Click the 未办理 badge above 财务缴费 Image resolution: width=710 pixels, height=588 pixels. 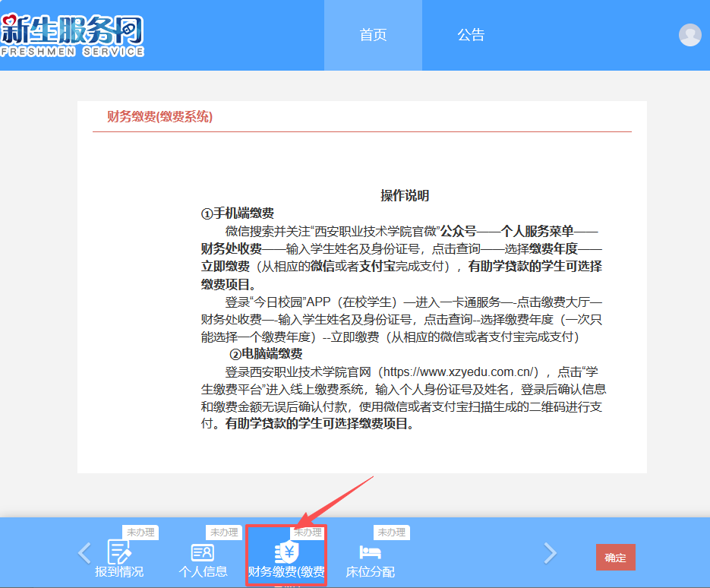(x=308, y=533)
